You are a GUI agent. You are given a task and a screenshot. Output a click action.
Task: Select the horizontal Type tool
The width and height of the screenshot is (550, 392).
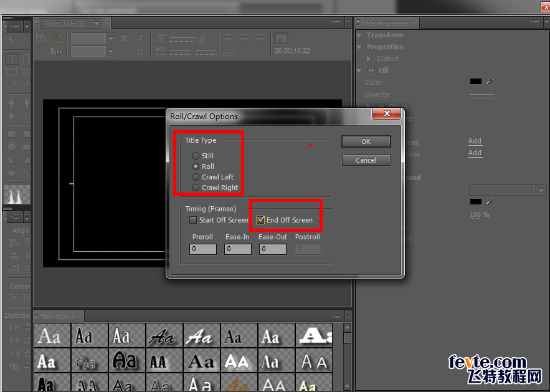click(12, 59)
